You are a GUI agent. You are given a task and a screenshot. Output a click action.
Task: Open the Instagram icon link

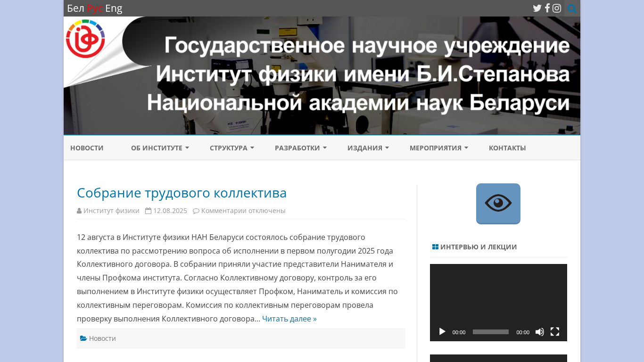click(x=557, y=8)
